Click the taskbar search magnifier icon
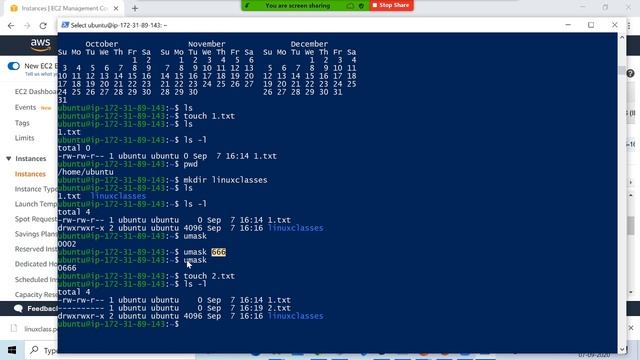Image resolution: width=640 pixels, height=360 pixels. pos(34,350)
